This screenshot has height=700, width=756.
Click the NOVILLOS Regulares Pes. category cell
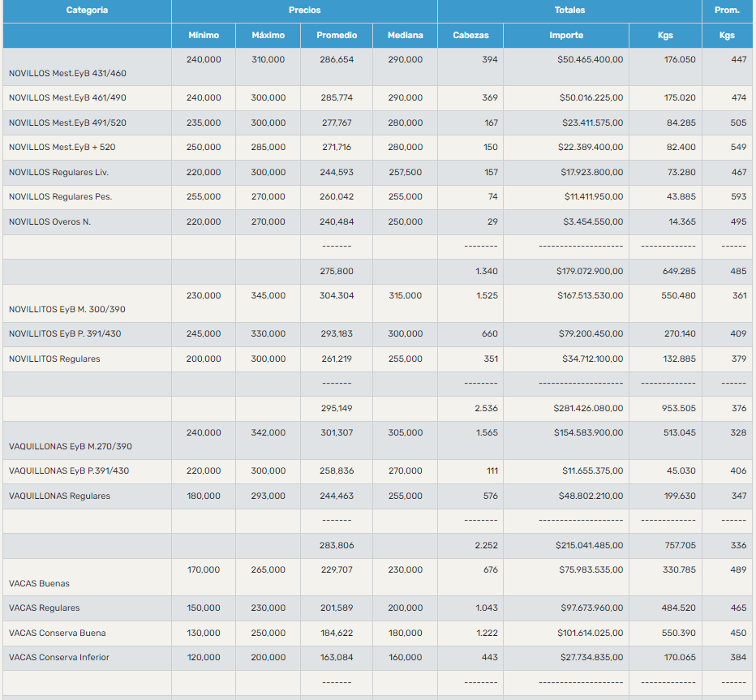tap(60, 197)
